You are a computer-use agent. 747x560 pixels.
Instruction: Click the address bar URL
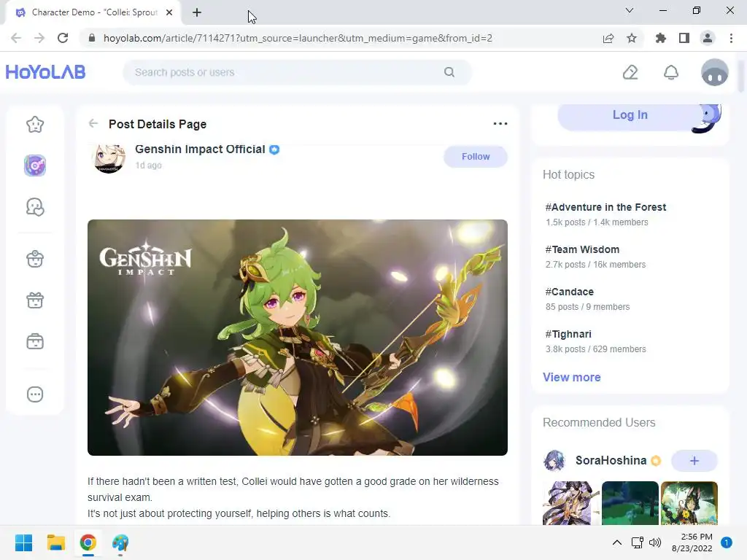point(298,38)
